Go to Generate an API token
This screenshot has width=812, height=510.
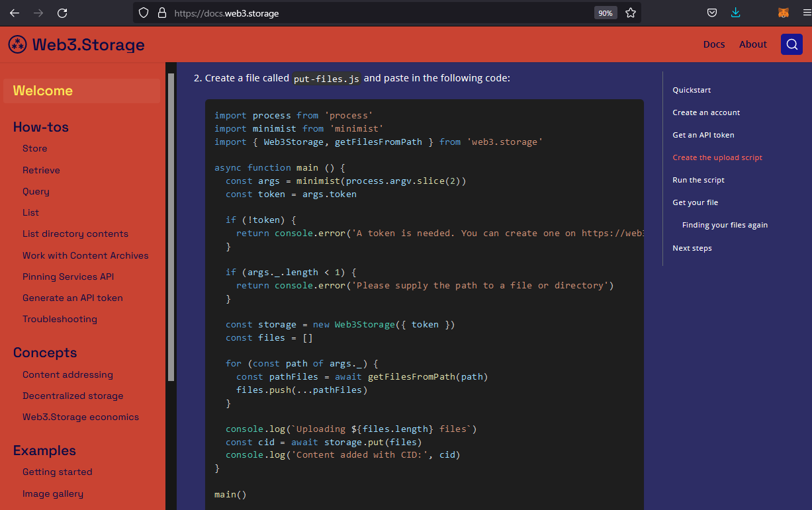(x=73, y=298)
